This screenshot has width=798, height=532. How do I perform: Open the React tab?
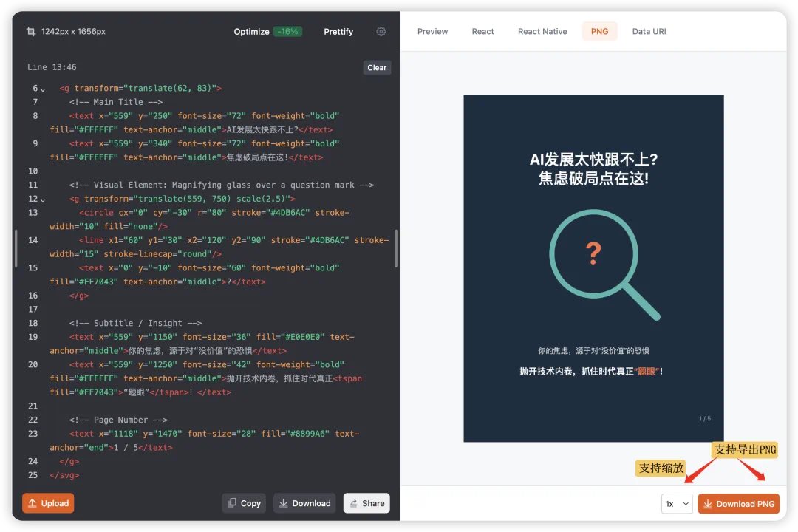pyautogui.click(x=482, y=31)
